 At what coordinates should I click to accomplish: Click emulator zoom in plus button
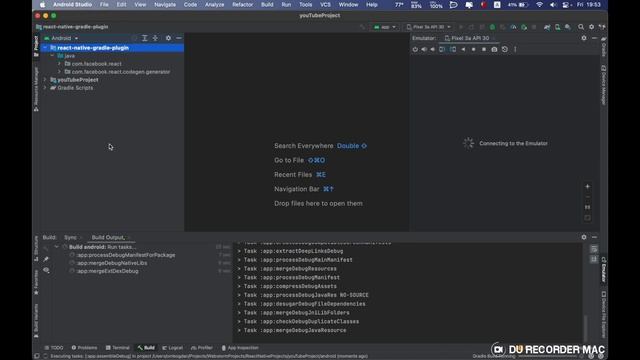(587, 187)
